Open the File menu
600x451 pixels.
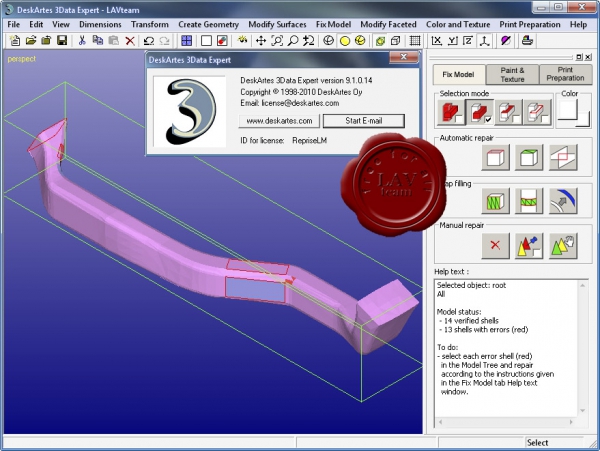click(x=13, y=24)
